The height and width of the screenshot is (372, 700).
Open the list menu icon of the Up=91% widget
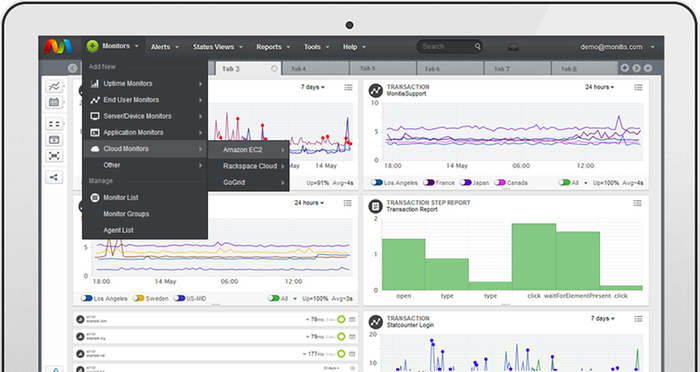pos(348,88)
